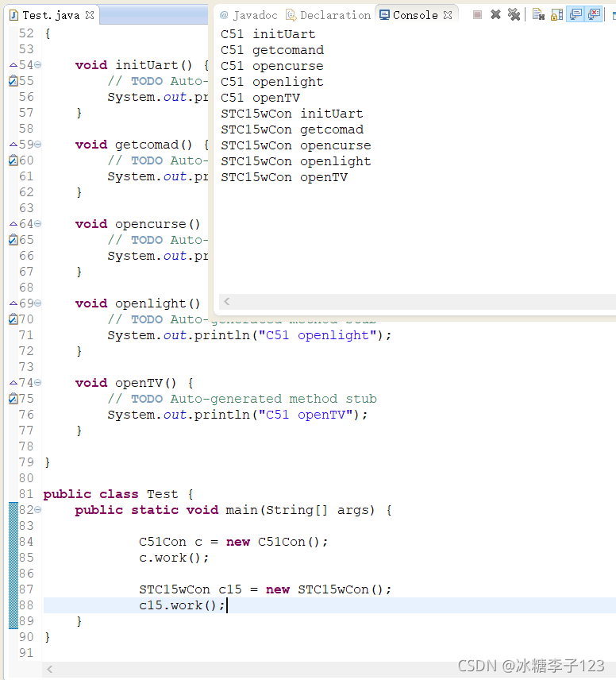
Task: Click console output line 'C51 getcomand'
Action: (x=272, y=50)
